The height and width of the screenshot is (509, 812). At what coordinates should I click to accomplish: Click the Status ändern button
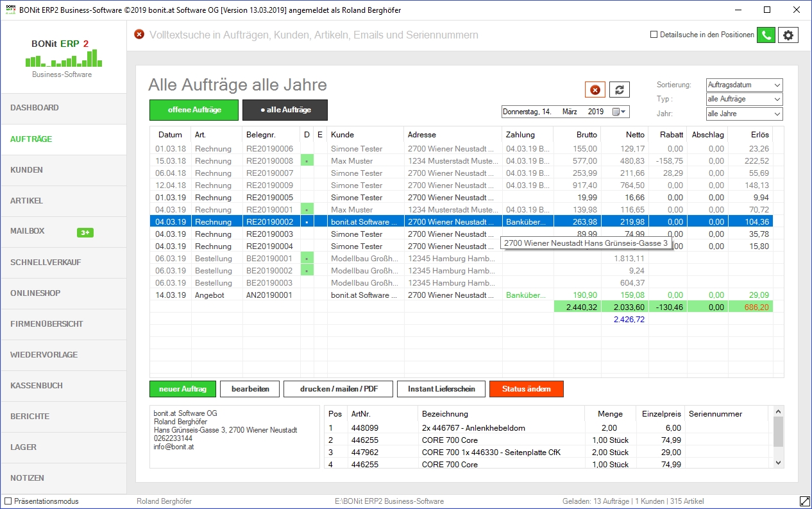pyautogui.click(x=526, y=389)
